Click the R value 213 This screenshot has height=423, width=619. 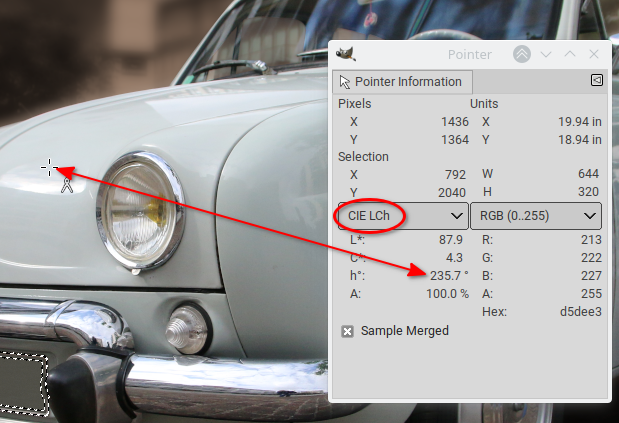point(591,240)
